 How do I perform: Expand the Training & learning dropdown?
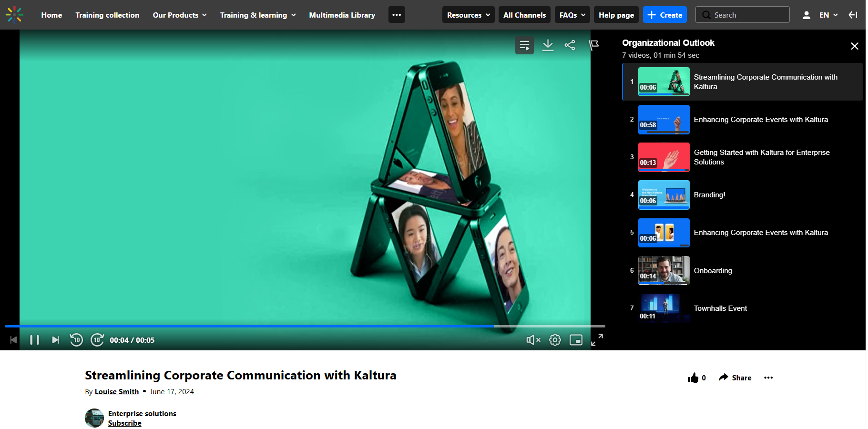[x=258, y=15]
